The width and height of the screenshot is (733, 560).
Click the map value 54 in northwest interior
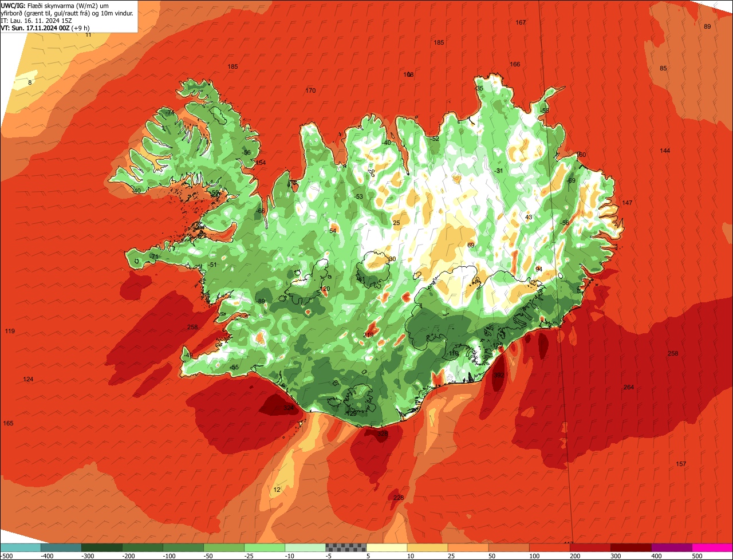click(x=333, y=231)
